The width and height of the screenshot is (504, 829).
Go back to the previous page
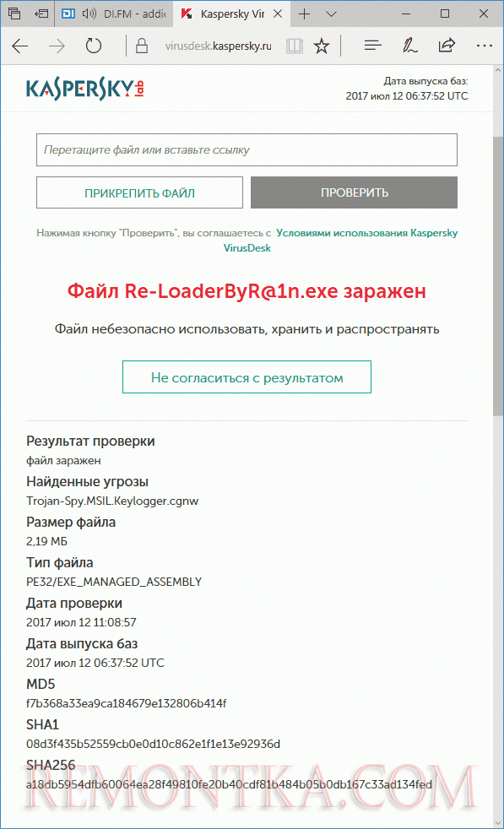pyautogui.click(x=20, y=46)
